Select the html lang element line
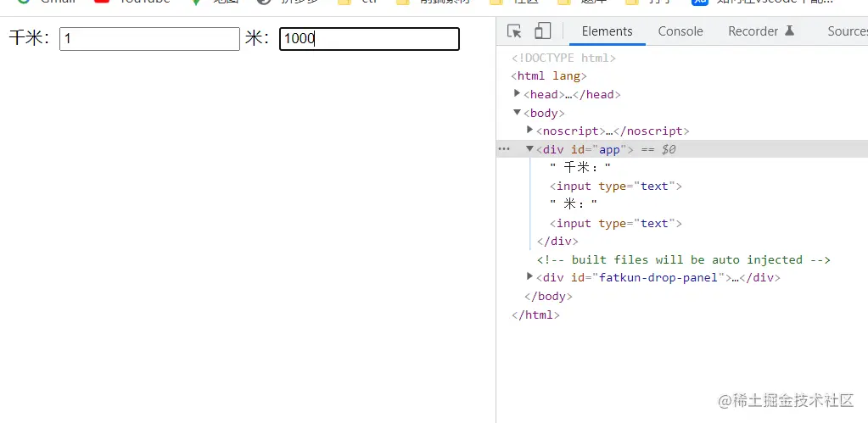Screen dimensions: 868x423 (549, 75)
